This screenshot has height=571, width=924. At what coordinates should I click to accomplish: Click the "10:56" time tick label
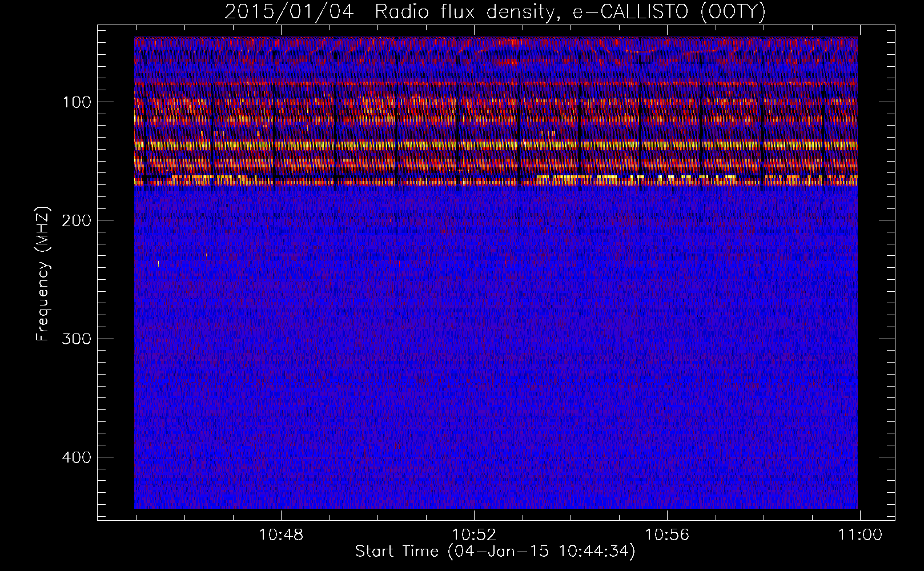[x=667, y=535]
